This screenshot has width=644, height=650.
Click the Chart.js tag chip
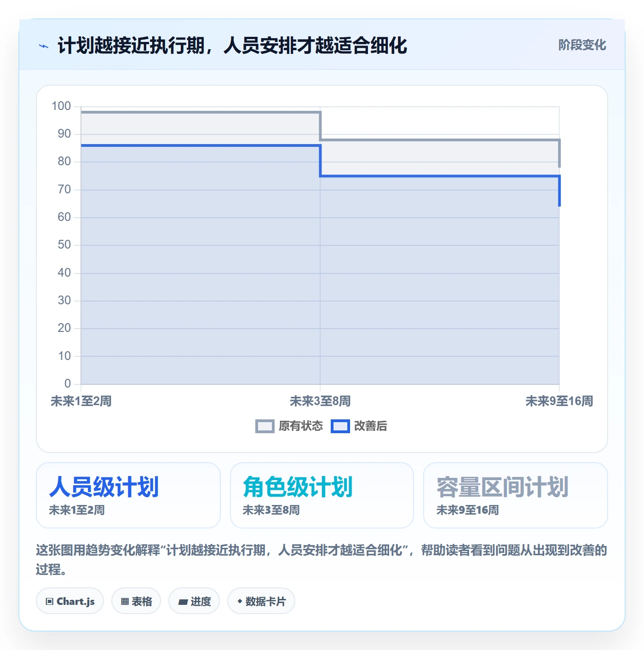pyautogui.click(x=70, y=601)
